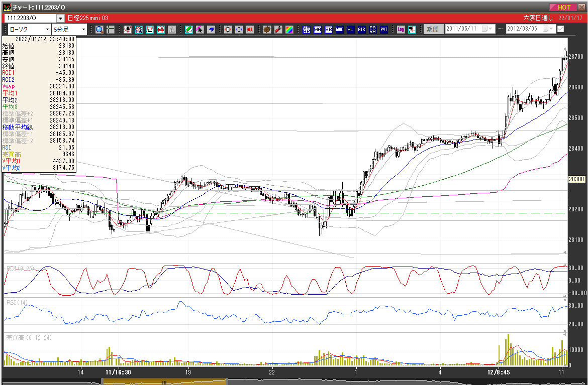588x385 pixels.
Task: Expand the 5分足 timeframe dropdown
Action: point(83,29)
